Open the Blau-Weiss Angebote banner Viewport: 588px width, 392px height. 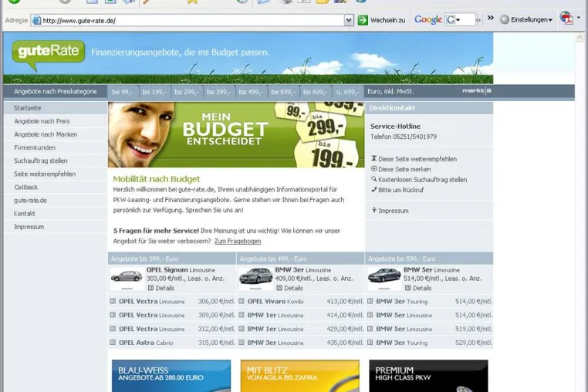click(x=171, y=376)
